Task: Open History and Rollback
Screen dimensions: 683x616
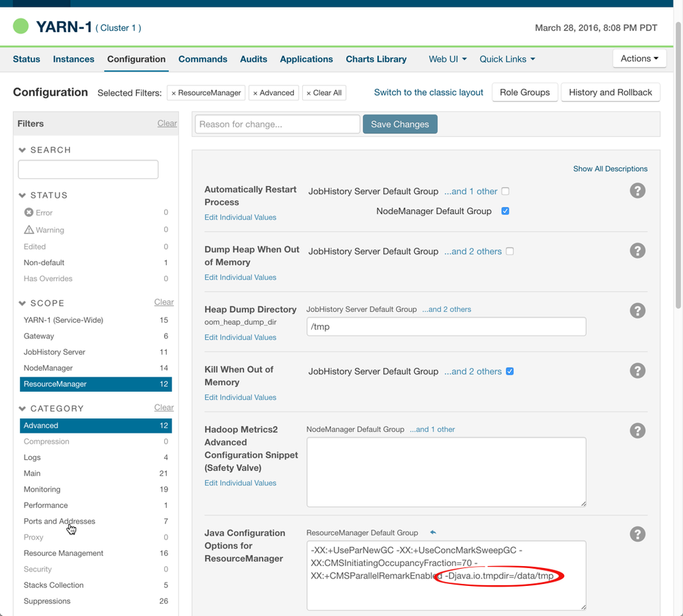Action: (611, 92)
